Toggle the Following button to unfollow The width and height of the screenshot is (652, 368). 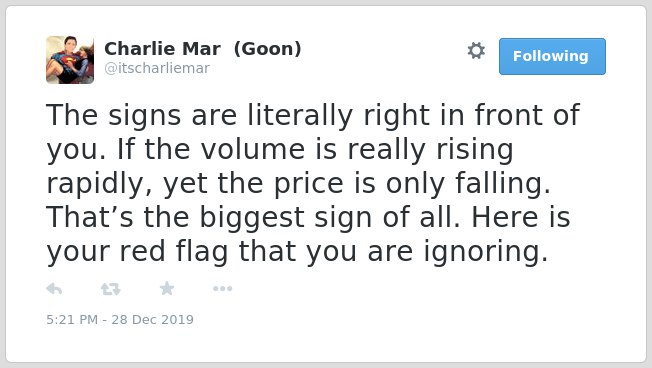click(x=552, y=57)
